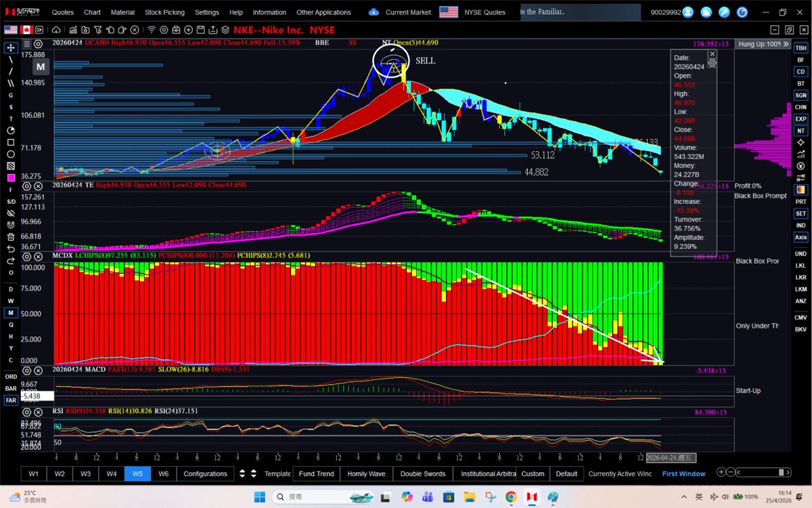
Task: Open the Information menu
Action: coord(269,12)
